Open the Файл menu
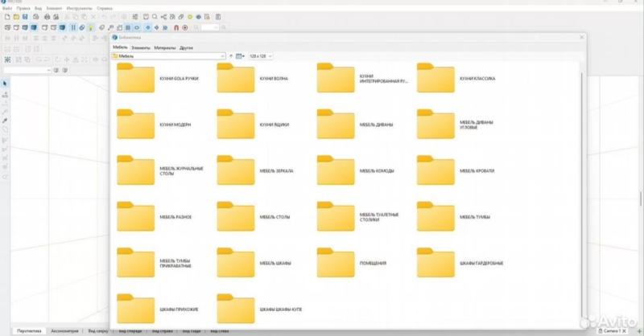 tap(6, 8)
